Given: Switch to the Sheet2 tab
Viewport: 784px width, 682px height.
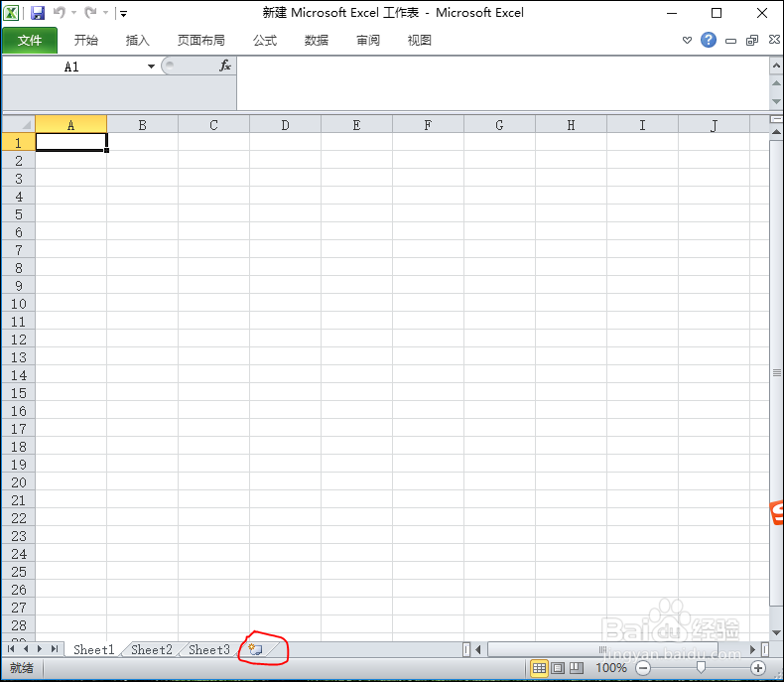Looking at the screenshot, I should (152, 649).
